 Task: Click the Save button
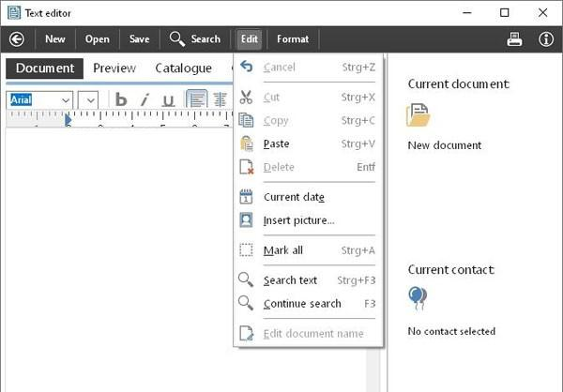click(x=139, y=38)
